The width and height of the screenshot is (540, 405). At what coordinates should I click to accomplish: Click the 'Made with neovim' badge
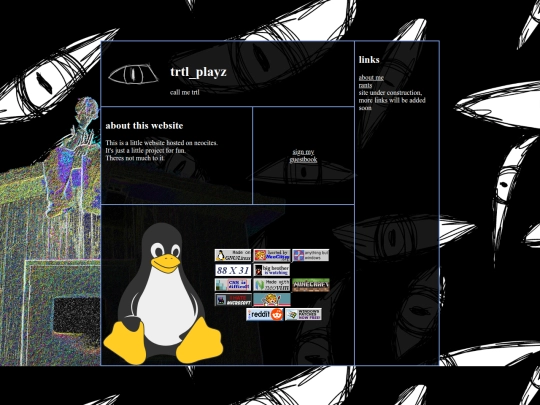[272, 285]
